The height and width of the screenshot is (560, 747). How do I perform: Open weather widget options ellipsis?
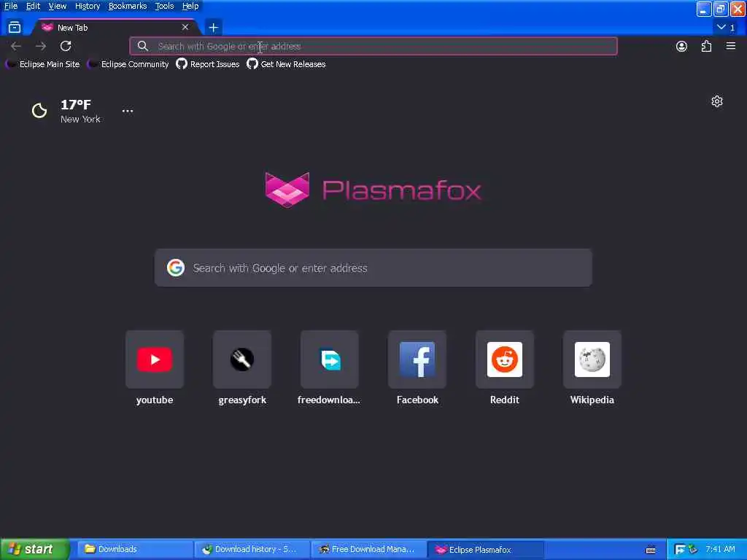(128, 111)
